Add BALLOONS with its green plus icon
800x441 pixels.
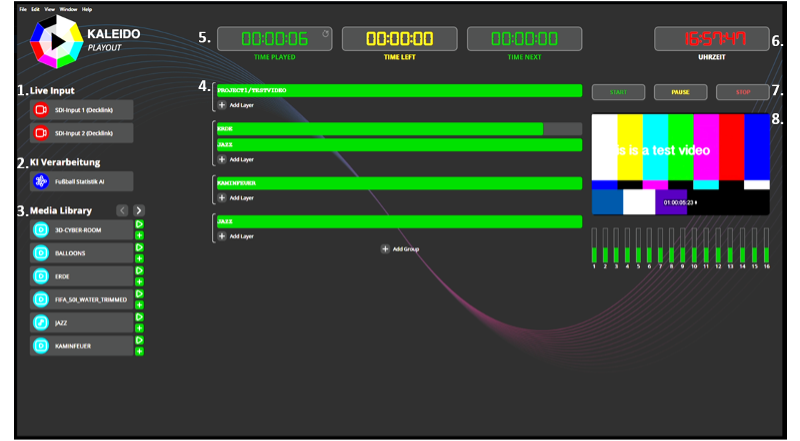tap(139, 259)
